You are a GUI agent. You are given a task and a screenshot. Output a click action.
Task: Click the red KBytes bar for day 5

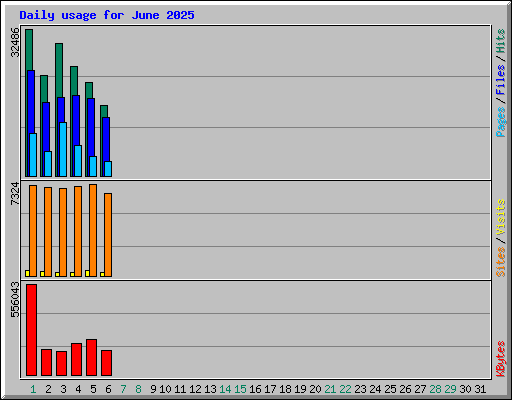tap(91, 357)
